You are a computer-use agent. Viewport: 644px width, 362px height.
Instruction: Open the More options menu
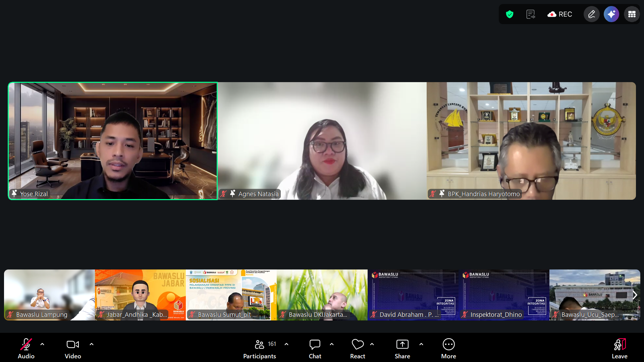[x=448, y=349]
